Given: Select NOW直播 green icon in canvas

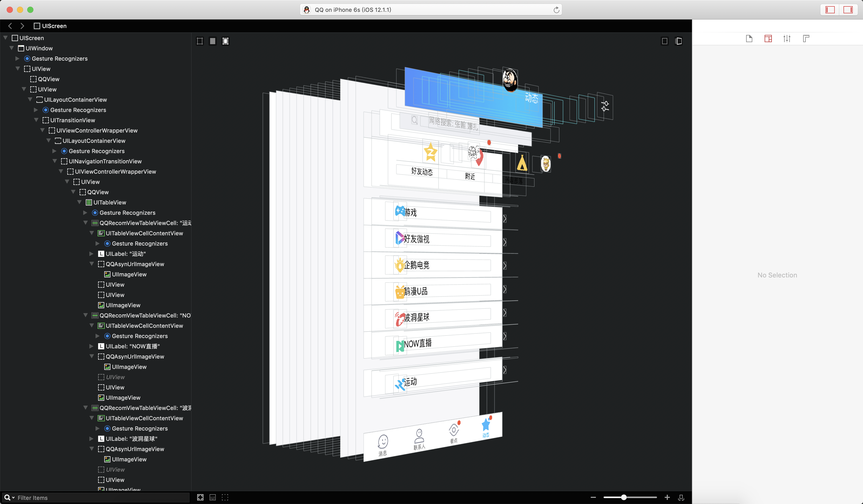Looking at the screenshot, I should coord(400,346).
